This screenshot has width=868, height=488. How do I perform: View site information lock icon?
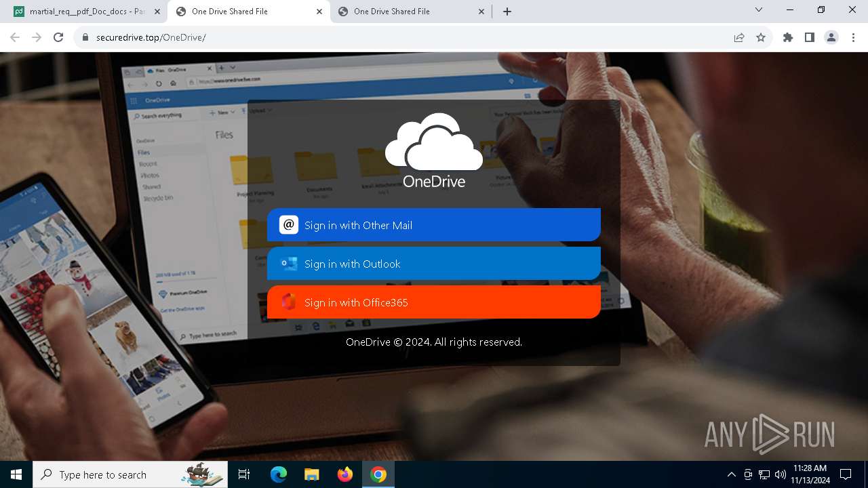point(85,37)
